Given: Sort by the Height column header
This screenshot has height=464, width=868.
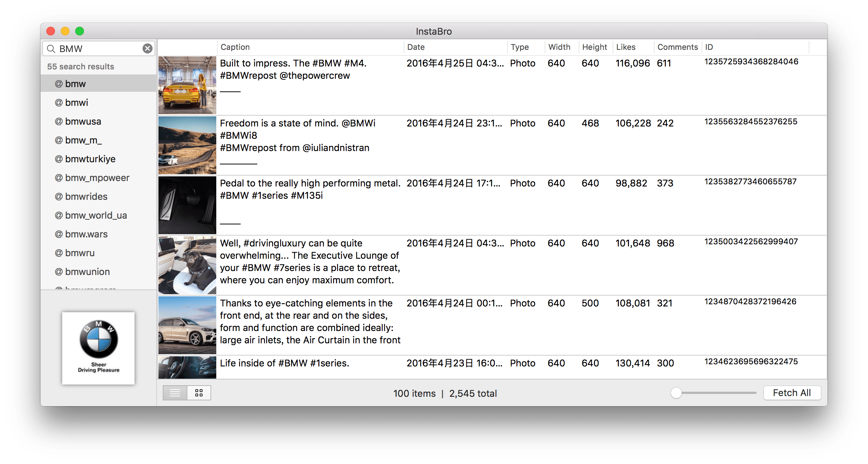Looking at the screenshot, I should tap(596, 47).
